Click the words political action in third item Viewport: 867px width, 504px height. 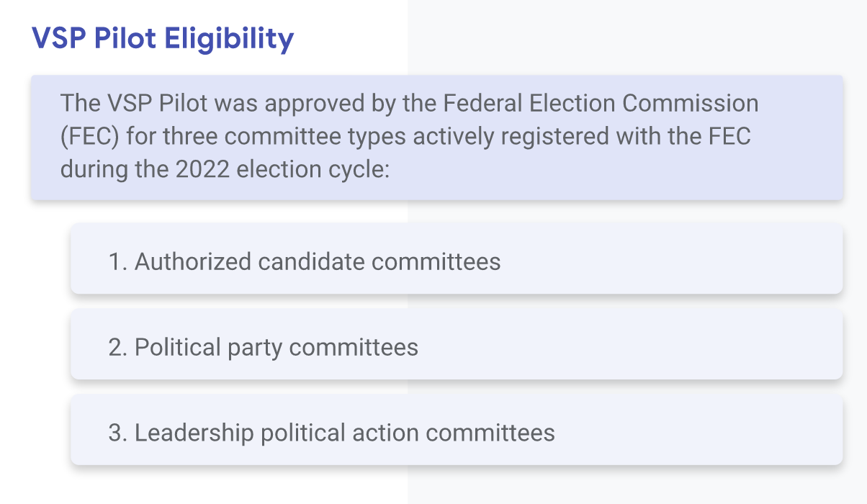[x=340, y=433]
